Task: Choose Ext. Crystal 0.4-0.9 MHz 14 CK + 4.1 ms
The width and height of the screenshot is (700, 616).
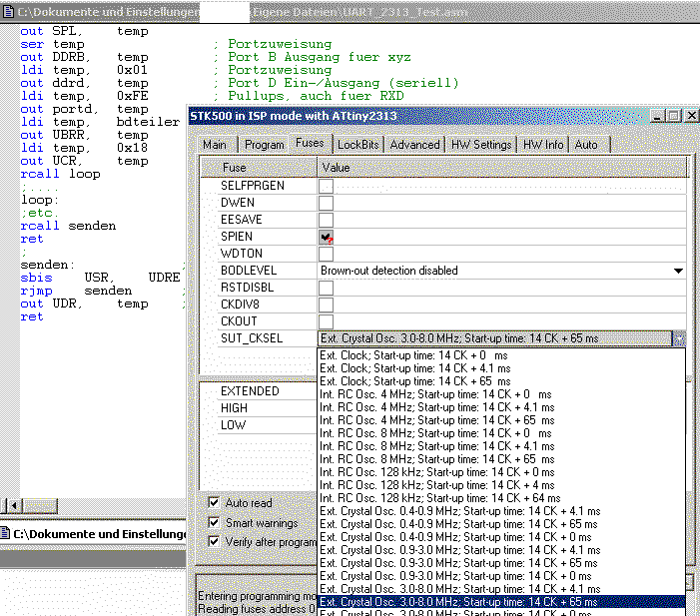Action: click(x=501, y=510)
